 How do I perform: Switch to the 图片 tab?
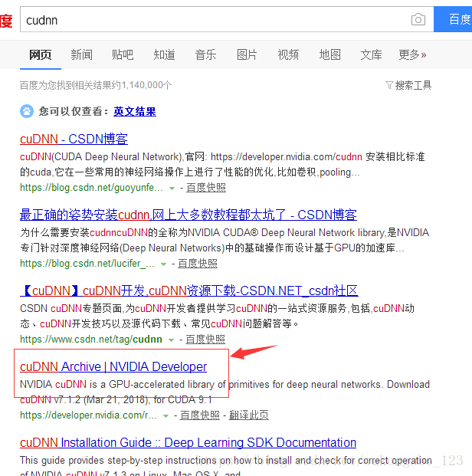(x=247, y=55)
